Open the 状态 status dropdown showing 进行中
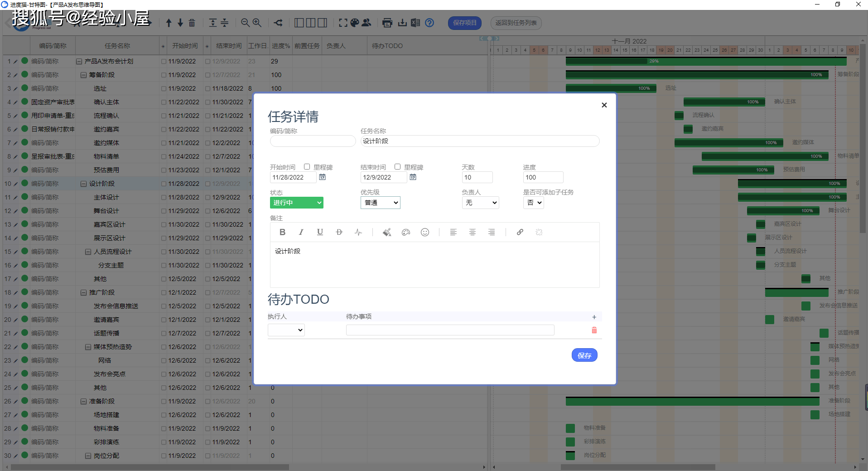 coord(296,203)
